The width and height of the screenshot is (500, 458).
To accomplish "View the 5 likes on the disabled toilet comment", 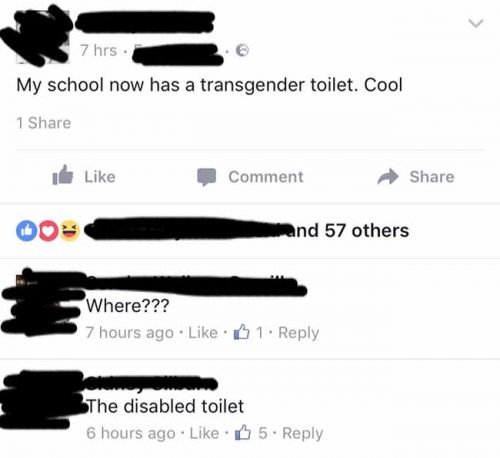I will click(251, 433).
